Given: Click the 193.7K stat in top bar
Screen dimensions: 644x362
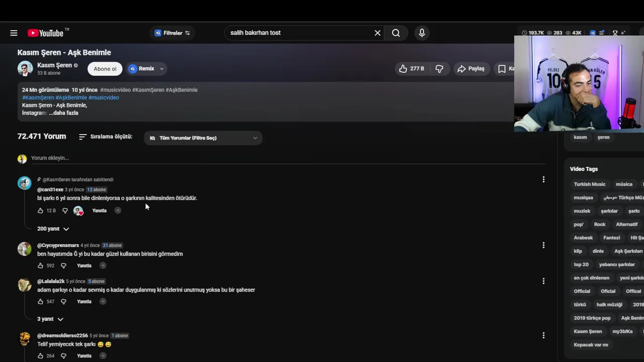Looking at the screenshot, I should click(x=533, y=33).
